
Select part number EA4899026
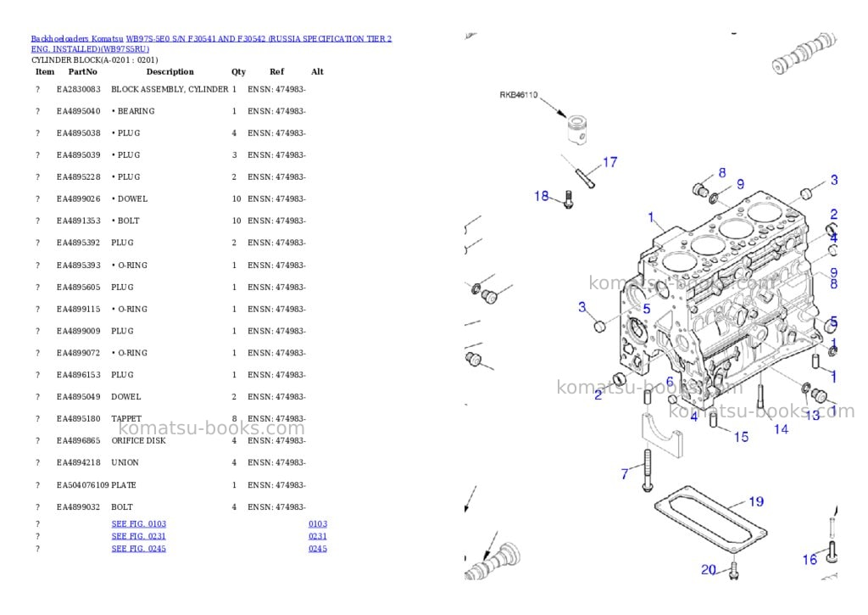[x=79, y=198]
